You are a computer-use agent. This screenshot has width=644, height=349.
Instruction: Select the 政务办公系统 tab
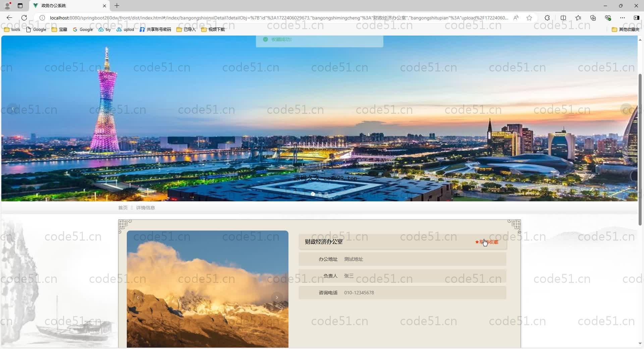[70, 6]
